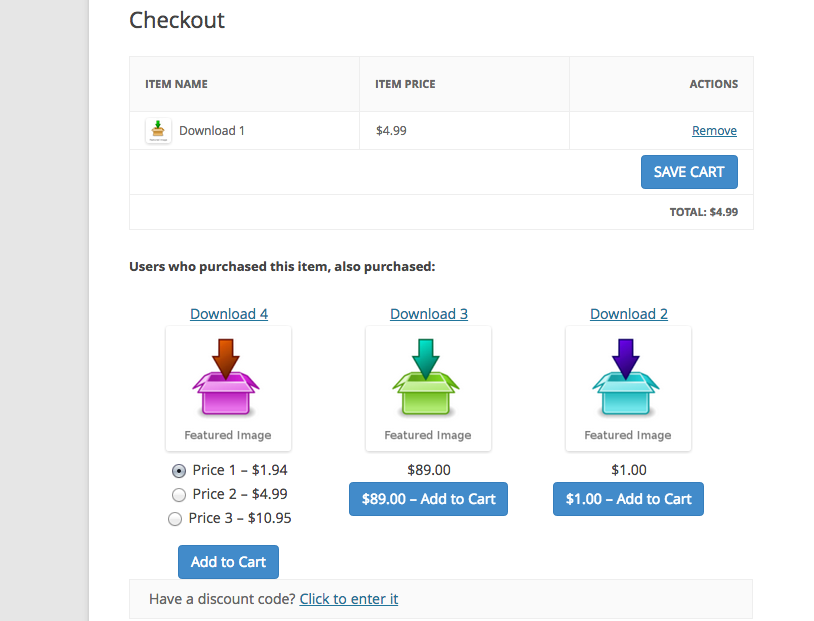Image resolution: width=814 pixels, height=621 pixels.
Task: Open the green Download 3 box image
Action: pyautogui.click(x=428, y=380)
